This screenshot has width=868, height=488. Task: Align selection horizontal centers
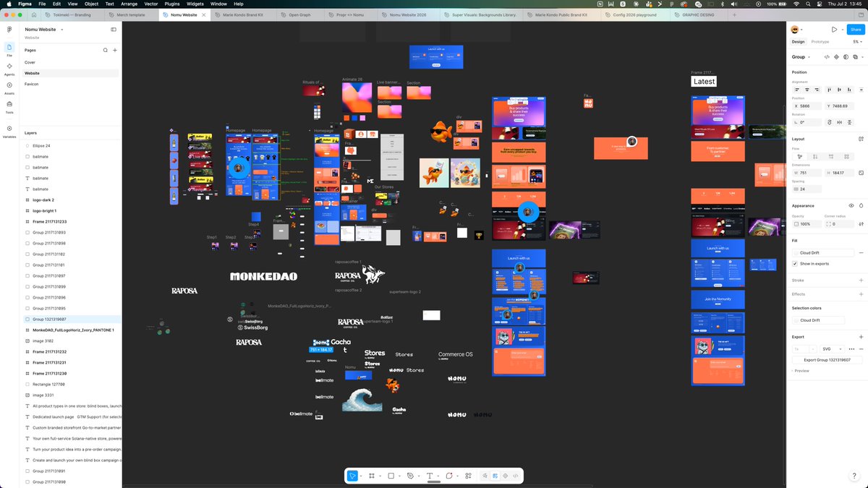807,90
